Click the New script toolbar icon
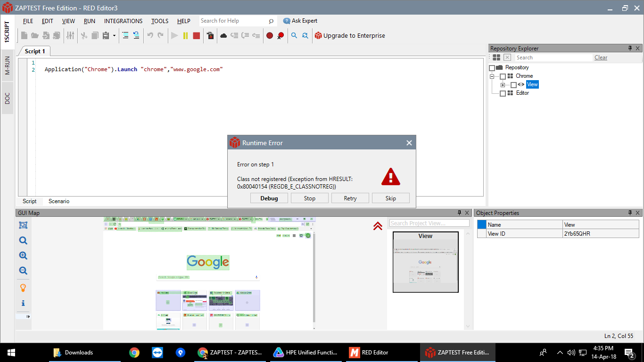Viewport: 644px width, 362px height. click(25, 35)
